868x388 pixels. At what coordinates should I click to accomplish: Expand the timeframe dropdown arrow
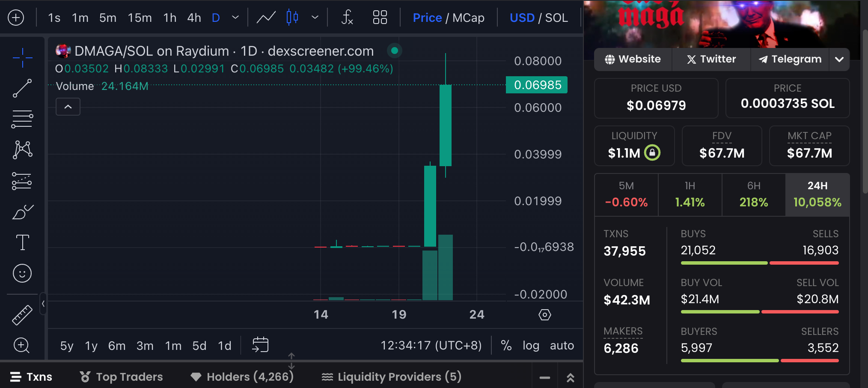pyautogui.click(x=235, y=18)
